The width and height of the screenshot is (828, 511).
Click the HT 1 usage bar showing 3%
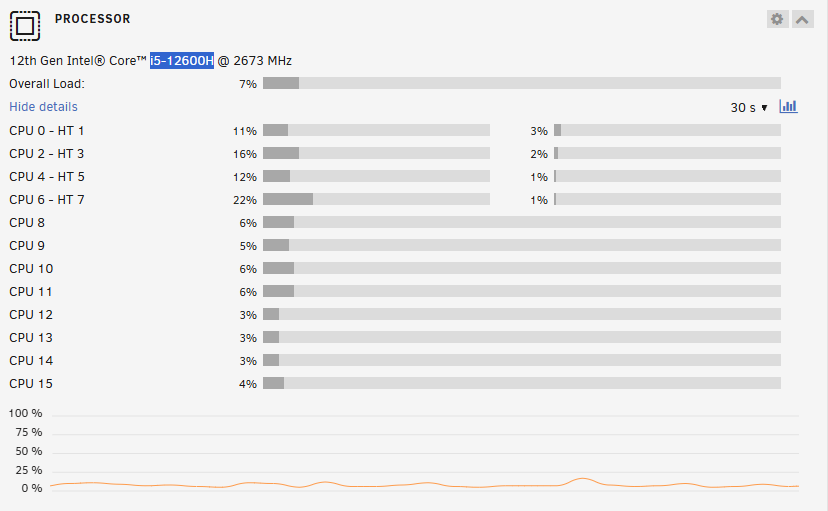(667, 131)
